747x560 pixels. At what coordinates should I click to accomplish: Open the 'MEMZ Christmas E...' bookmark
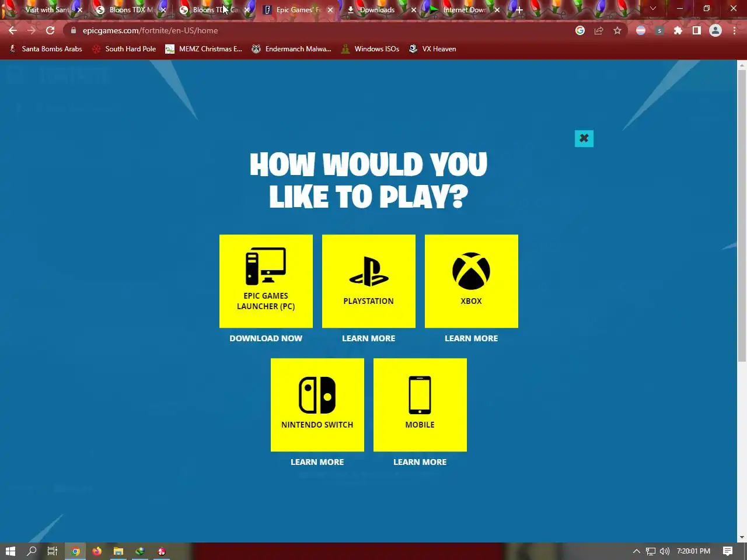tap(204, 49)
